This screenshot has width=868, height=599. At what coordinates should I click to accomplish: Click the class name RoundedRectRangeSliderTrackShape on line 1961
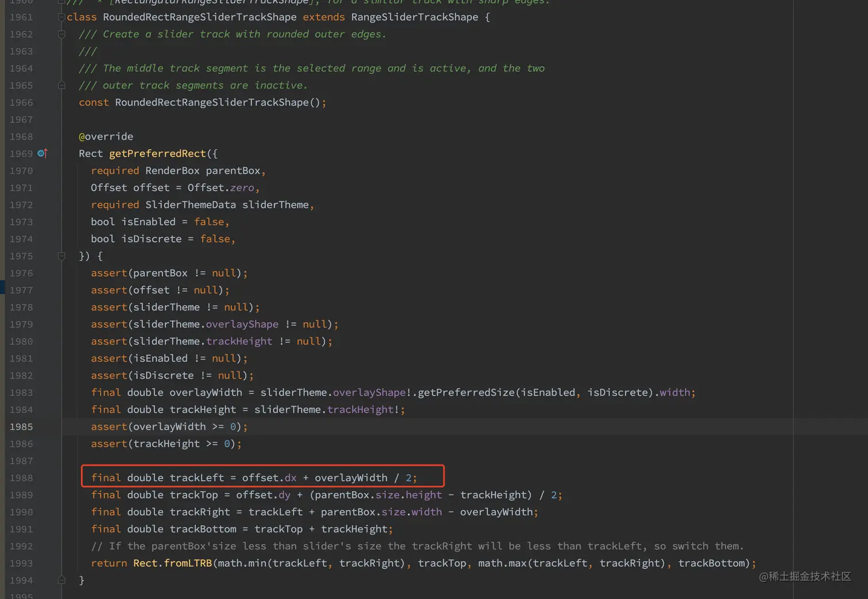tap(200, 17)
